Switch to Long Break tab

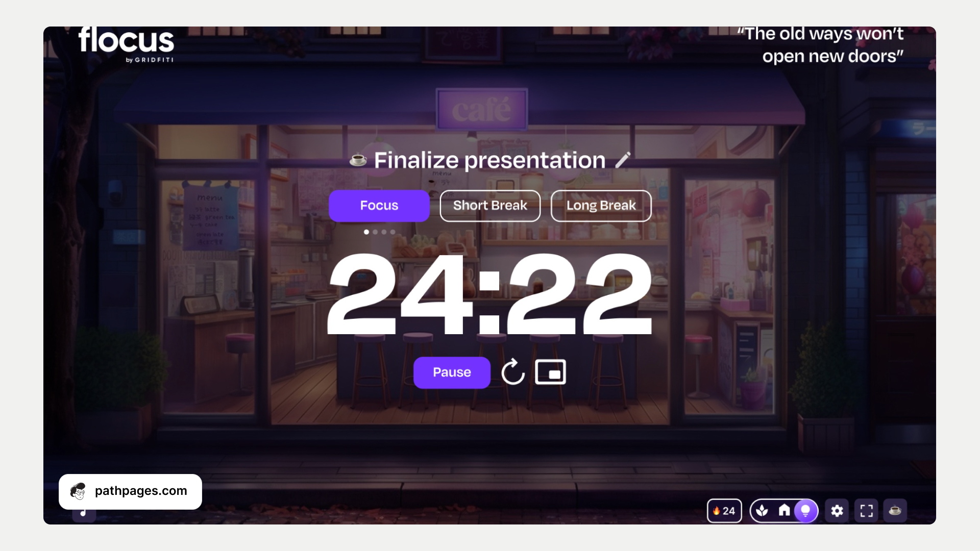(601, 206)
